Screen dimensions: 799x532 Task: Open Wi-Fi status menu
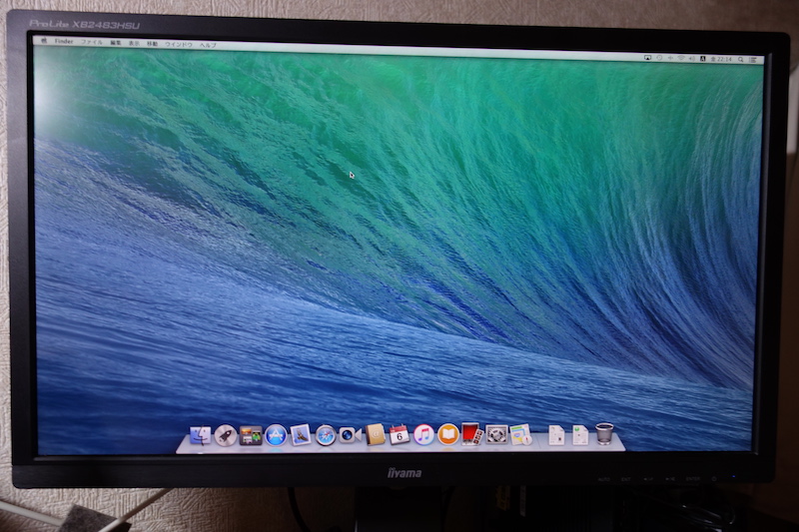click(681, 59)
